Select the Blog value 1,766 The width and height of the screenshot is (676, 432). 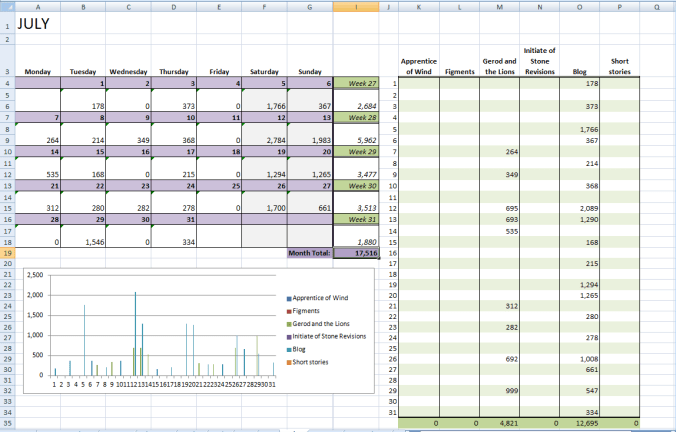pos(579,129)
